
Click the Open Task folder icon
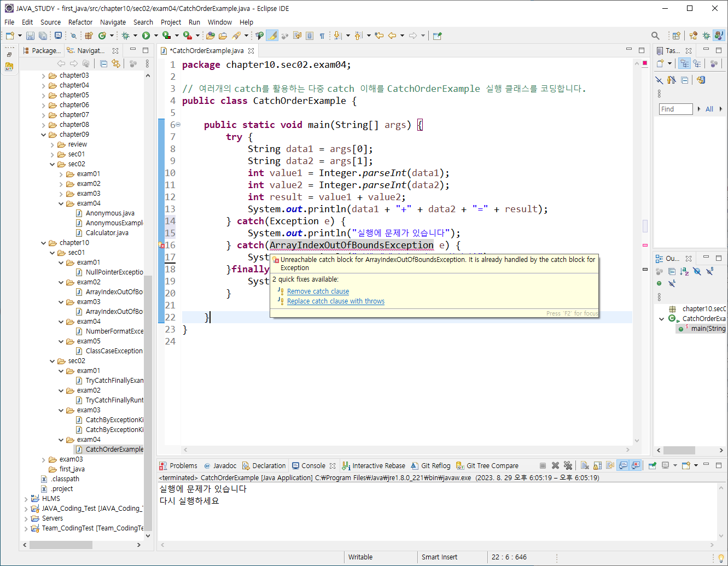pos(223,36)
